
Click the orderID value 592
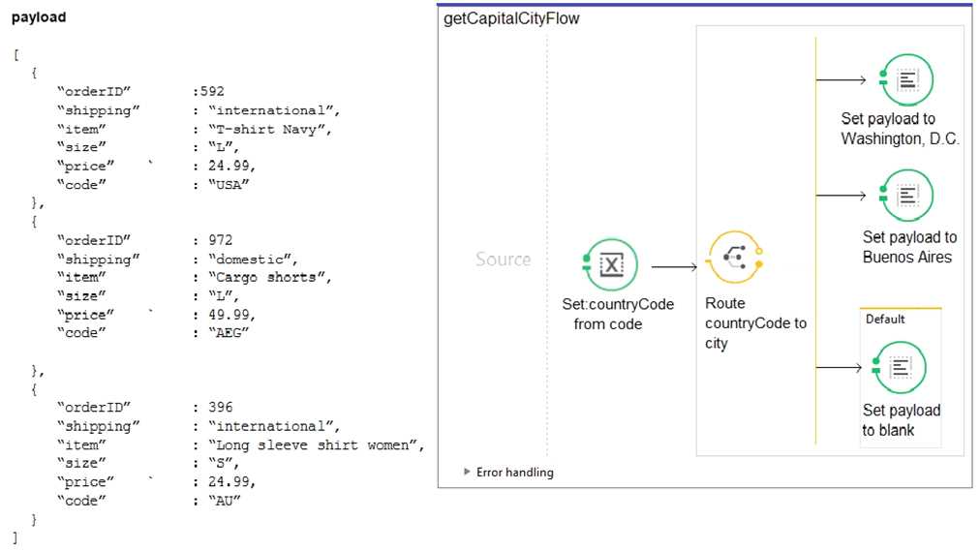click(x=210, y=92)
